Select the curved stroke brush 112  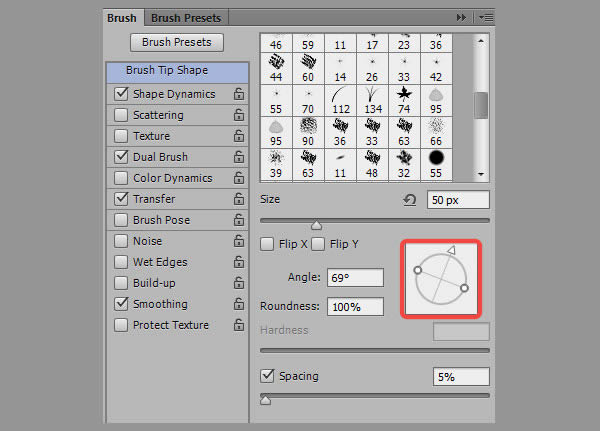pos(341,96)
